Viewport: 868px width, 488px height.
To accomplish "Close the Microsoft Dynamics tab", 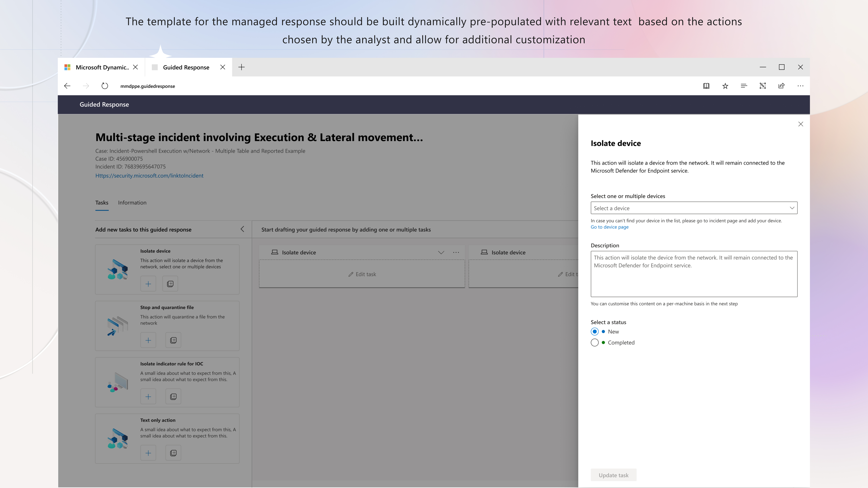I will pos(135,67).
